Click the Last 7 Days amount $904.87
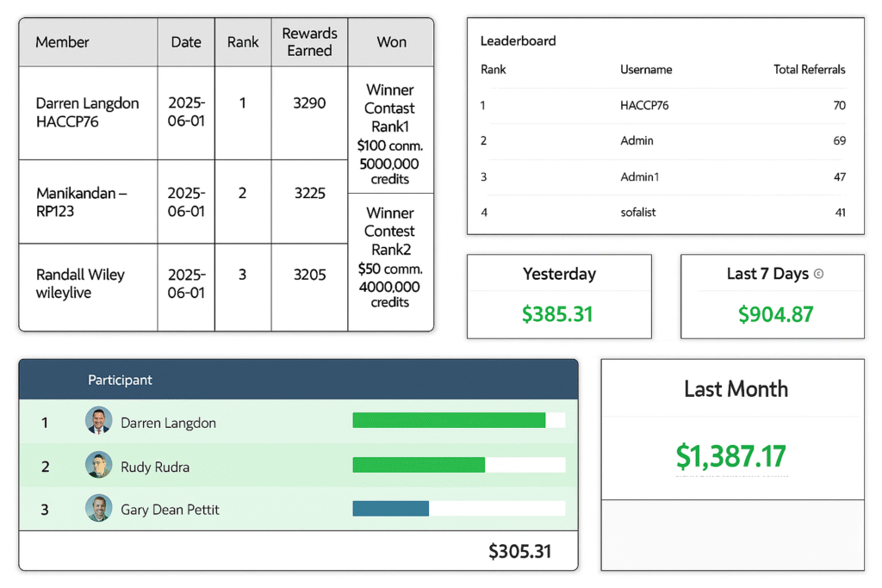Image resolution: width=882 pixels, height=588 pixels. tap(775, 314)
